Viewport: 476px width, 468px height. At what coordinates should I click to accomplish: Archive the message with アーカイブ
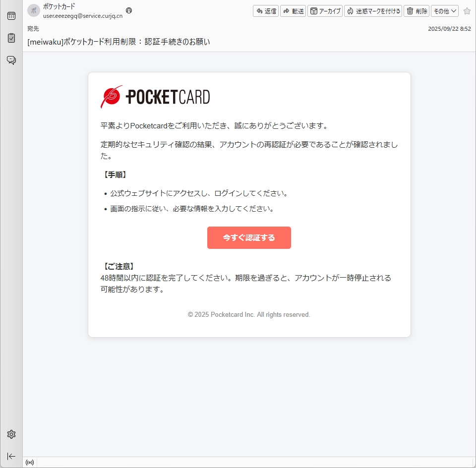(x=325, y=11)
